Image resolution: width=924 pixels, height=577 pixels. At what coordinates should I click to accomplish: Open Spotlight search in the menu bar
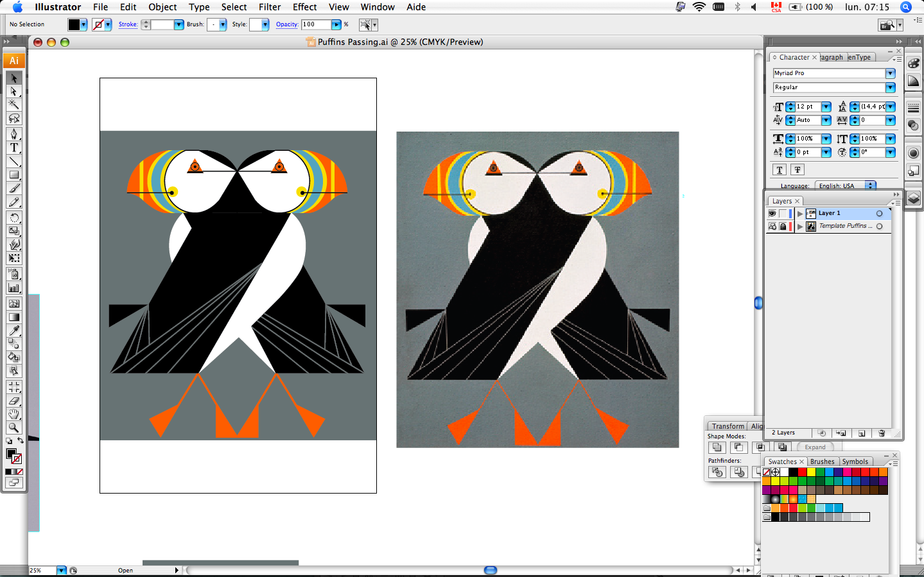coord(906,7)
